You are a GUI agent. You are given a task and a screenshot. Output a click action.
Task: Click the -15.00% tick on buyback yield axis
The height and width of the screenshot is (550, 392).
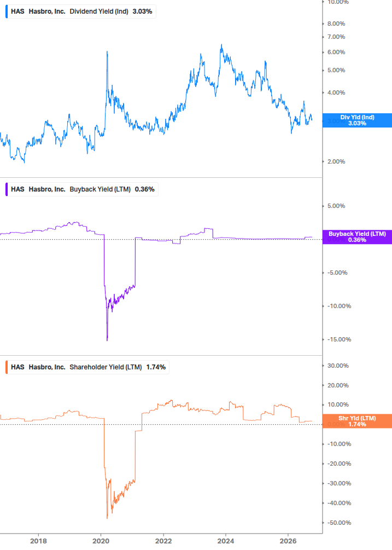pos(339,339)
